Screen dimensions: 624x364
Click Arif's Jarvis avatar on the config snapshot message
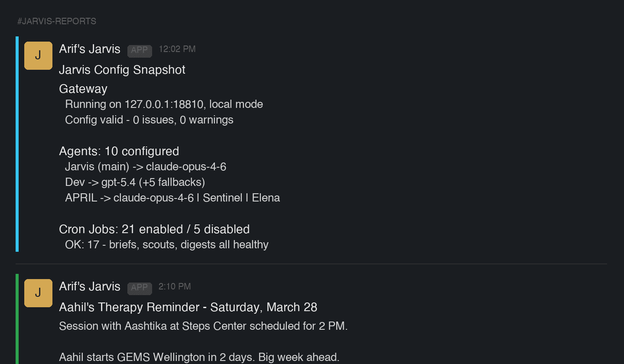(38, 55)
